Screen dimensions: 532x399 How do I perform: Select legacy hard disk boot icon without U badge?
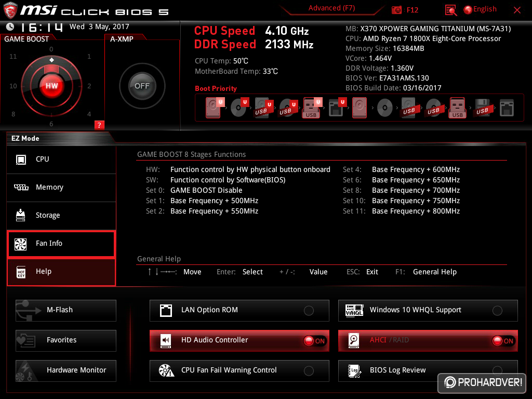coord(360,108)
